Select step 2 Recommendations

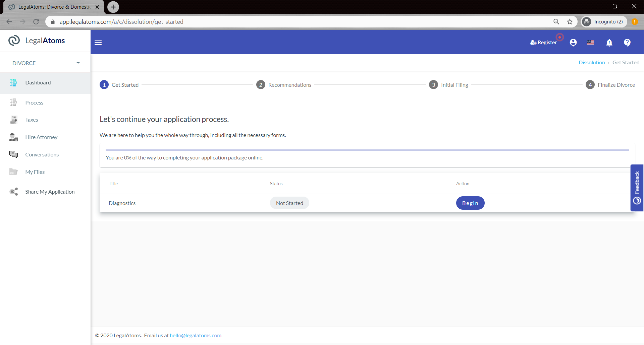tap(284, 85)
